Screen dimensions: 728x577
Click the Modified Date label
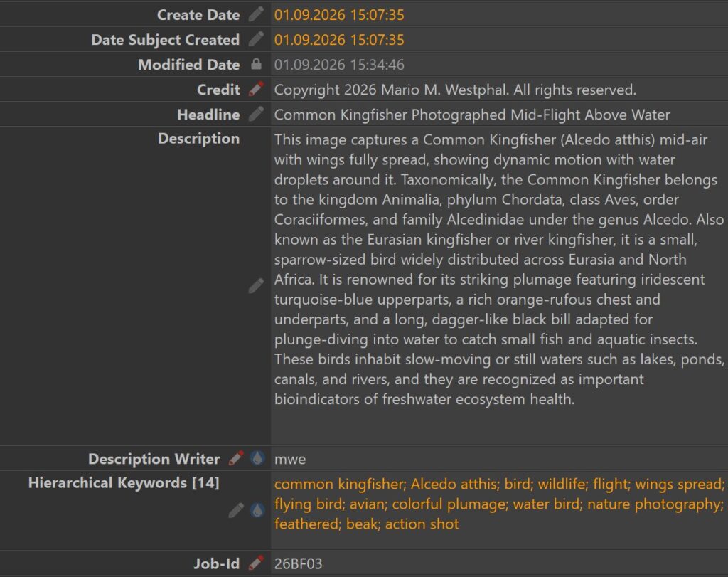[189, 65]
